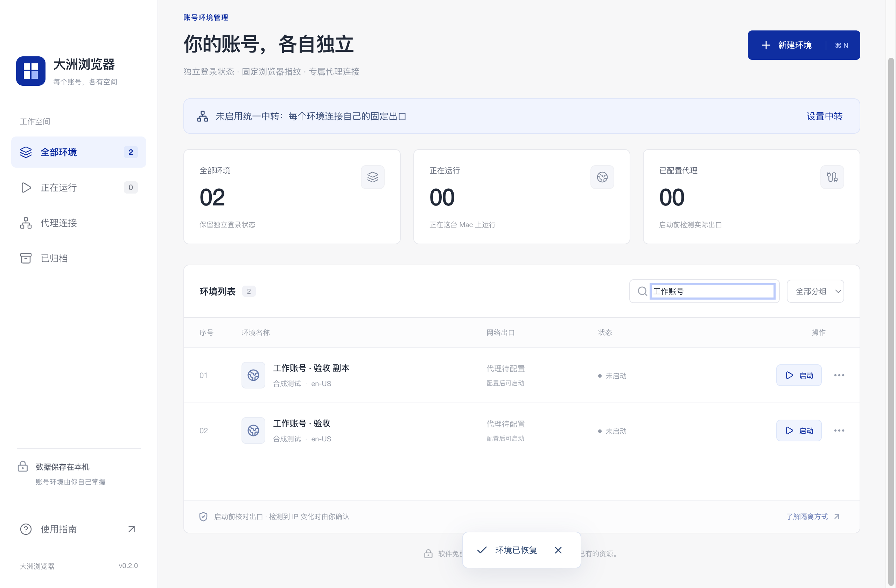Open 已归档 in the sidebar

tap(79, 258)
